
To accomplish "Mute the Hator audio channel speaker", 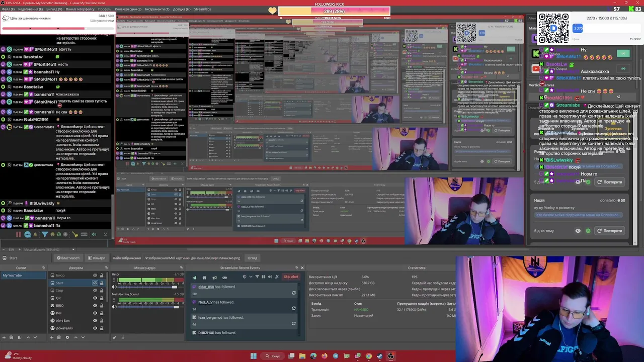I will pyautogui.click(x=114, y=287).
